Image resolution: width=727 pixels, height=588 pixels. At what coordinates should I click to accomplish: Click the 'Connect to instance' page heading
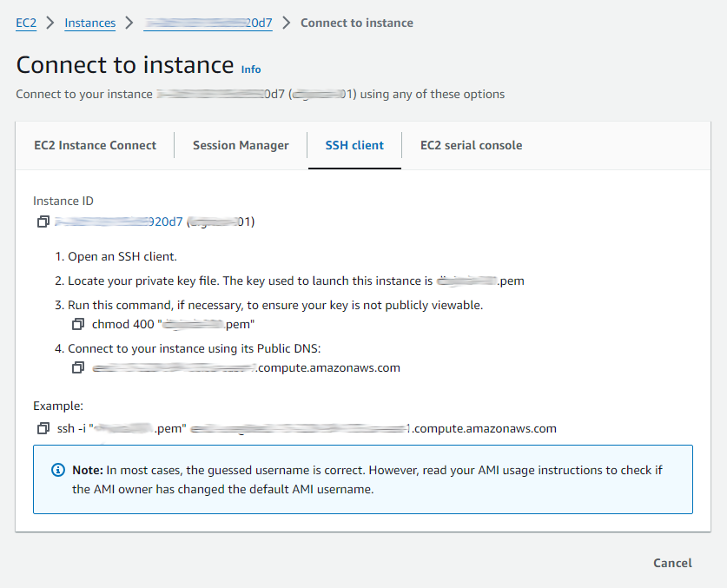pyautogui.click(x=125, y=65)
